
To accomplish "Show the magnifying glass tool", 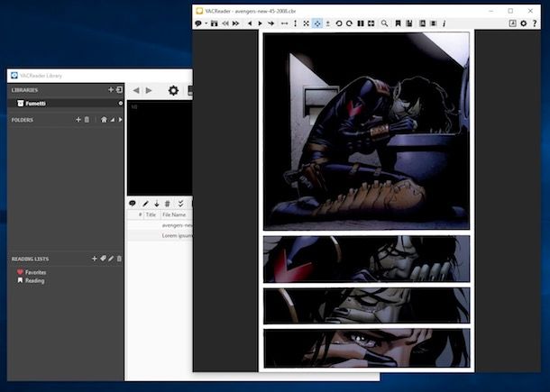I will 384,23.
